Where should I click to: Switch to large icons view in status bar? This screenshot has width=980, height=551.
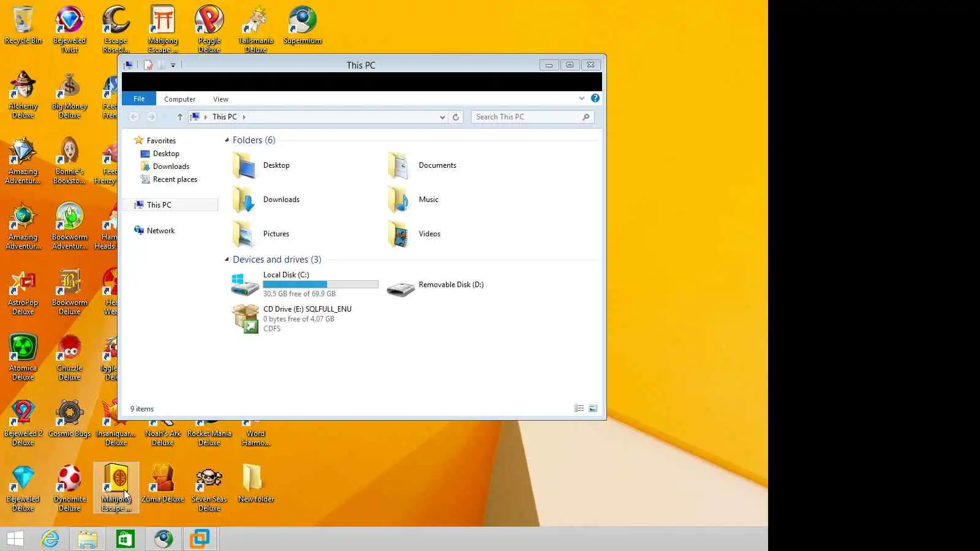[593, 408]
